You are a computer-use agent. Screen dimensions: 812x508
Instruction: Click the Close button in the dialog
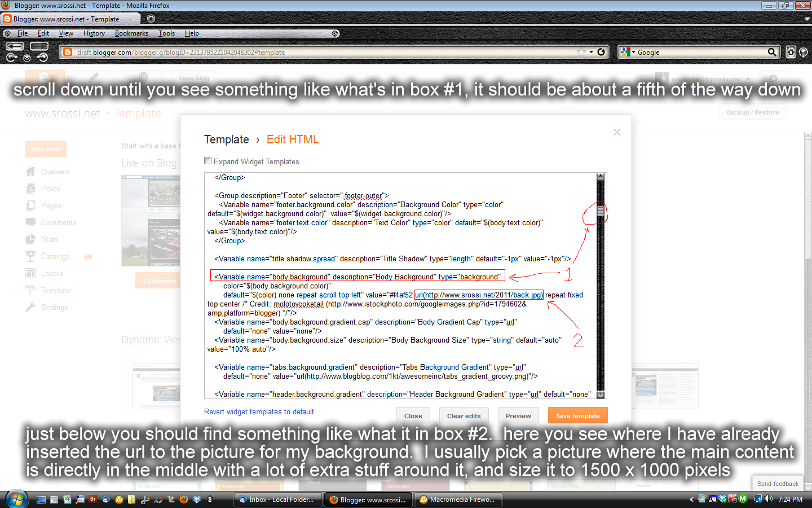click(x=413, y=415)
